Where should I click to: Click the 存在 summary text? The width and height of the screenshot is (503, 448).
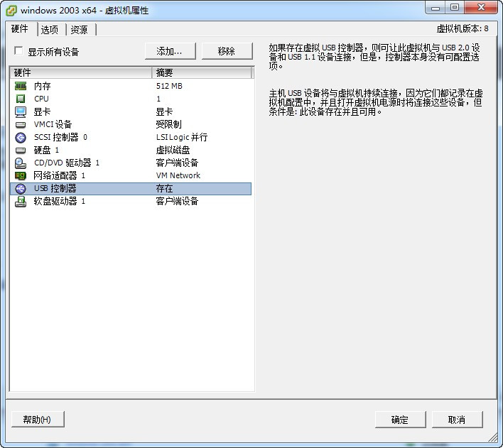point(164,189)
